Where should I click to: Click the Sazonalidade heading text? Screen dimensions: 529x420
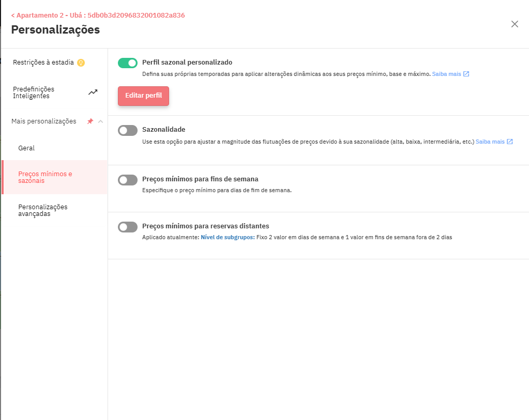tap(163, 130)
